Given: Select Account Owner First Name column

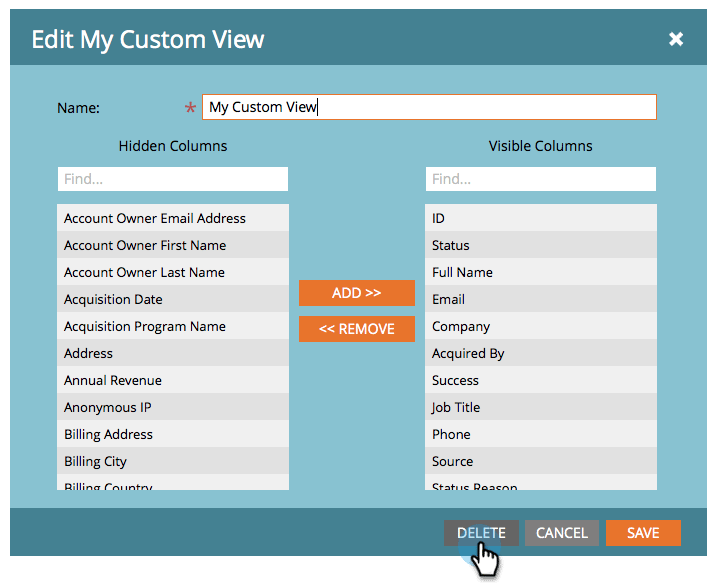Looking at the screenshot, I should point(173,245).
